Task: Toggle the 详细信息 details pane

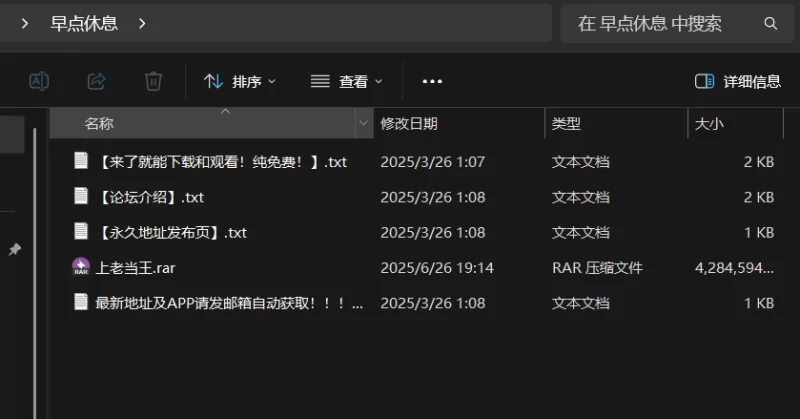Action: (x=738, y=81)
